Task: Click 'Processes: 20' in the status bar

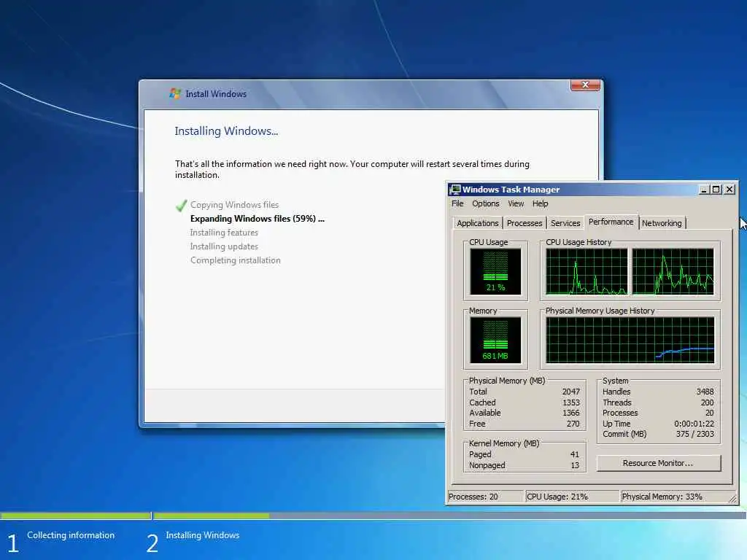Action: point(473,497)
